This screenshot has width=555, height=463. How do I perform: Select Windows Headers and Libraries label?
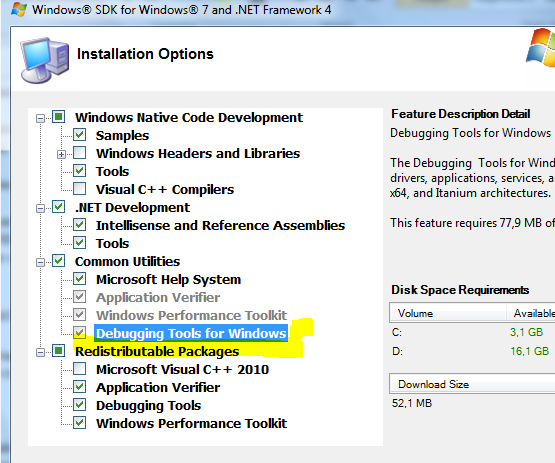(198, 154)
